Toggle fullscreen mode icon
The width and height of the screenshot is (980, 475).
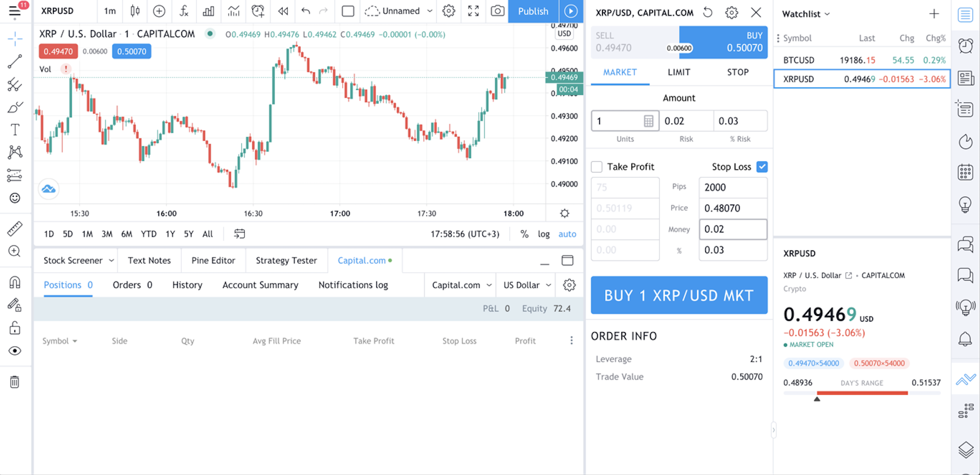473,11
